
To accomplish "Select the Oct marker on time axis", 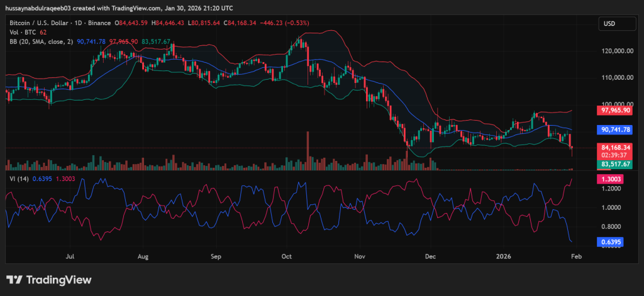I will pyautogui.click(x=287, y=256).
